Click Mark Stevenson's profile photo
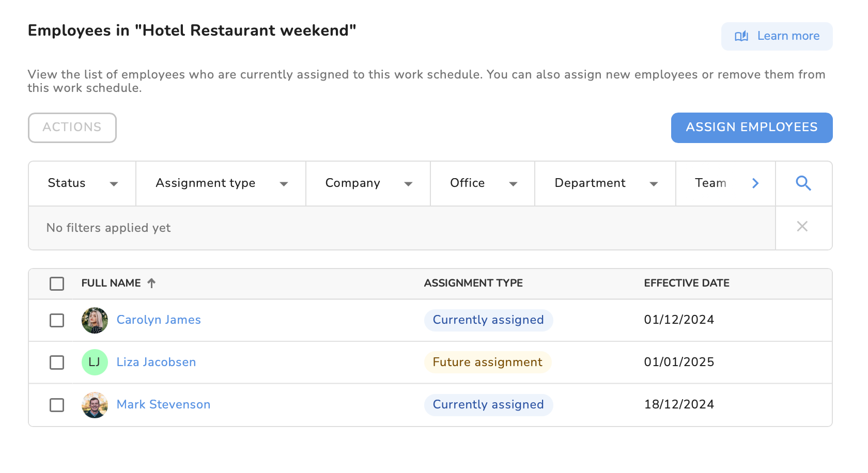868x473 pixels. tap(95, 405)
